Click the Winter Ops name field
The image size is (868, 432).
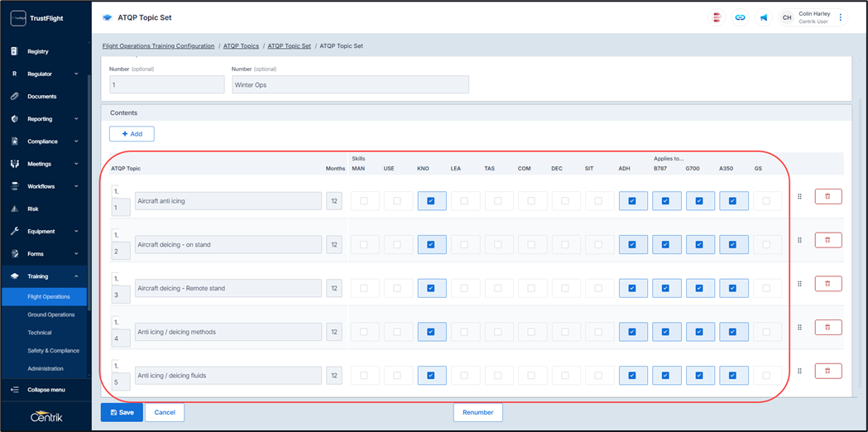click(x=350, y=85)
